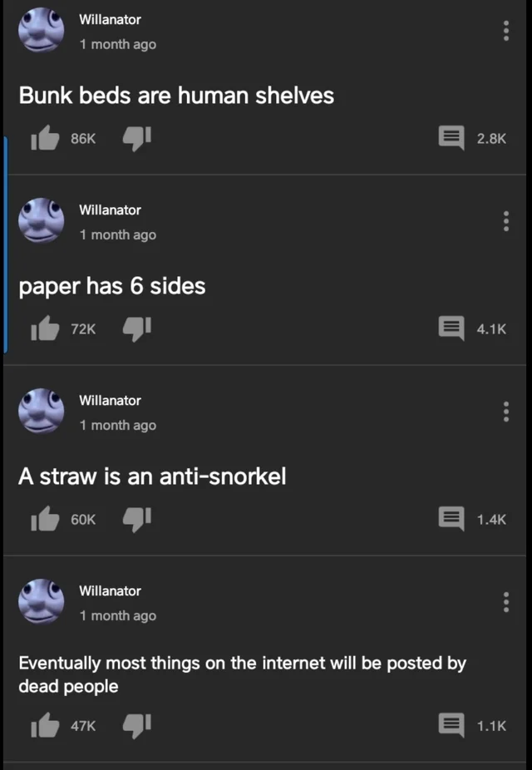Screen dimensions: 532x770
Task: Dislike the post about dead people posting
Action: tap(136, 726)
